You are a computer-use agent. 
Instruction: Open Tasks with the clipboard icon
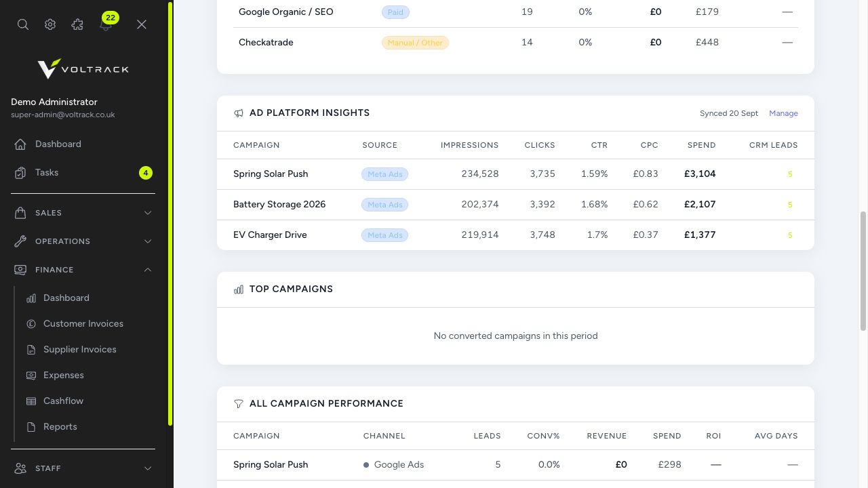pyautogui.click(x=83, y=172)
